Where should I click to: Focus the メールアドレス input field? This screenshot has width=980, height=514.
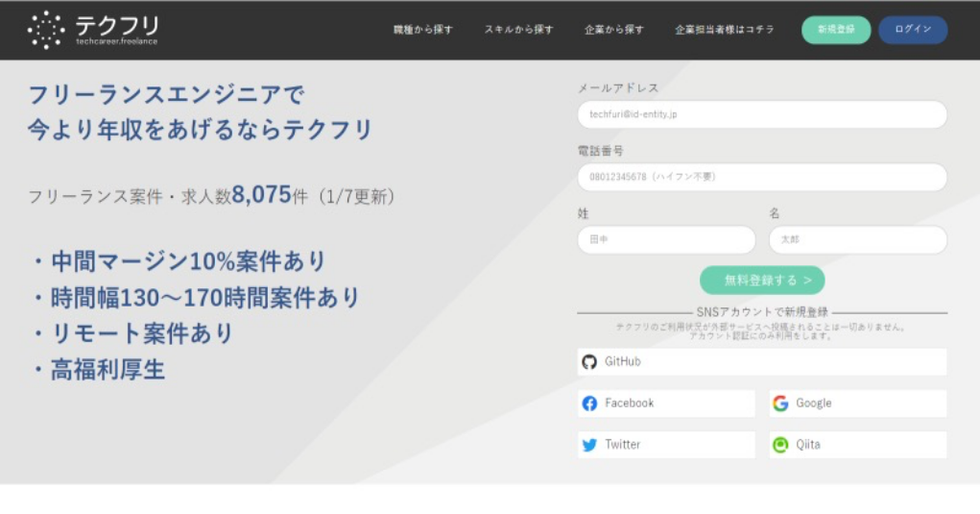[762, 114]
